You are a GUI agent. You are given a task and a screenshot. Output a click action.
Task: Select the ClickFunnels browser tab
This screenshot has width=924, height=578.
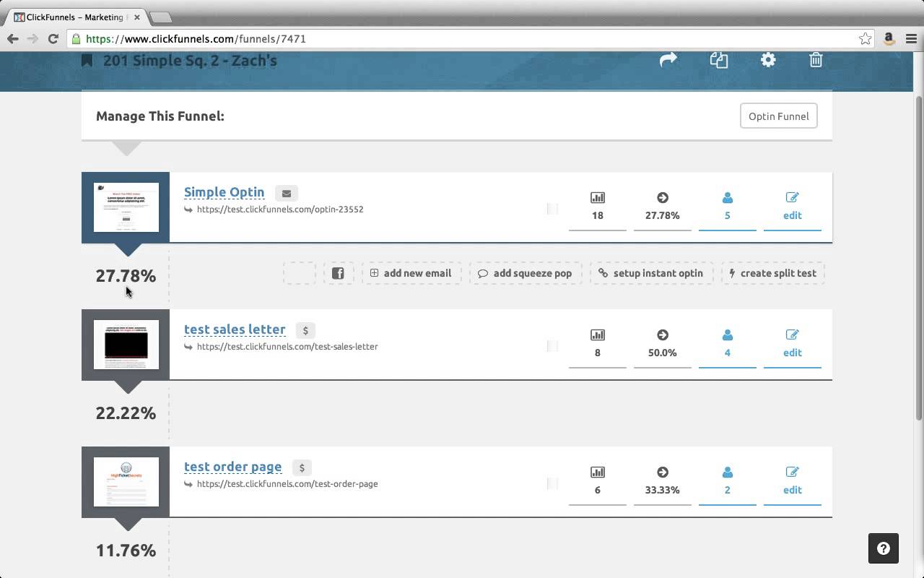tap(76, 17)
